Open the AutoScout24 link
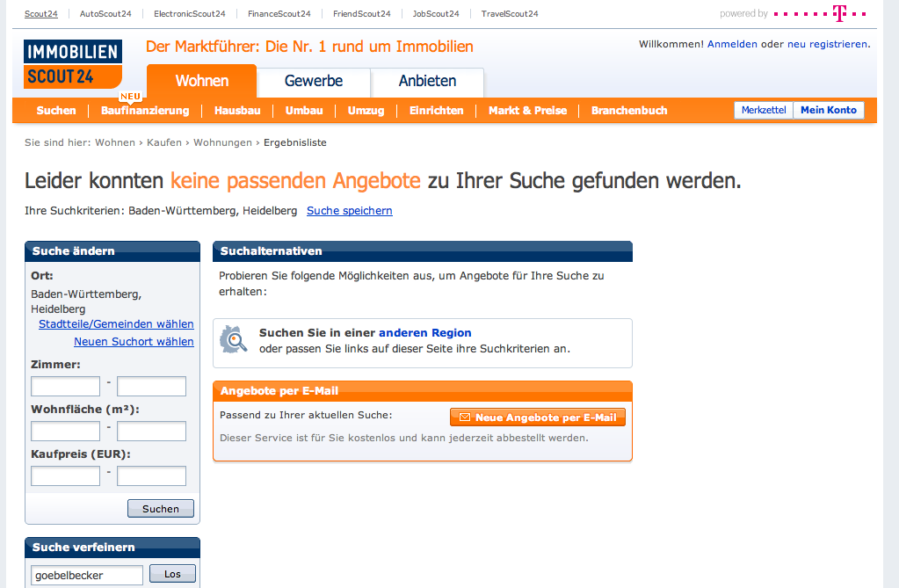 coord(105,14)
